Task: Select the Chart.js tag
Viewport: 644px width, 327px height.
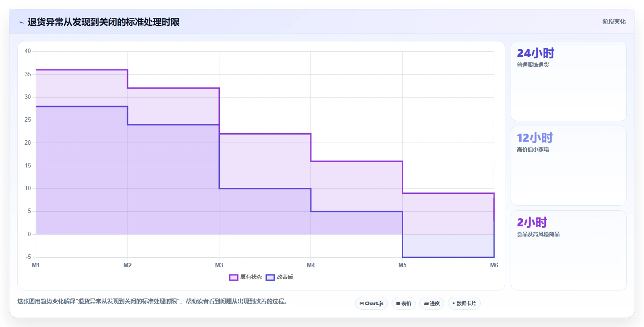Action: [x=372, y=303]
